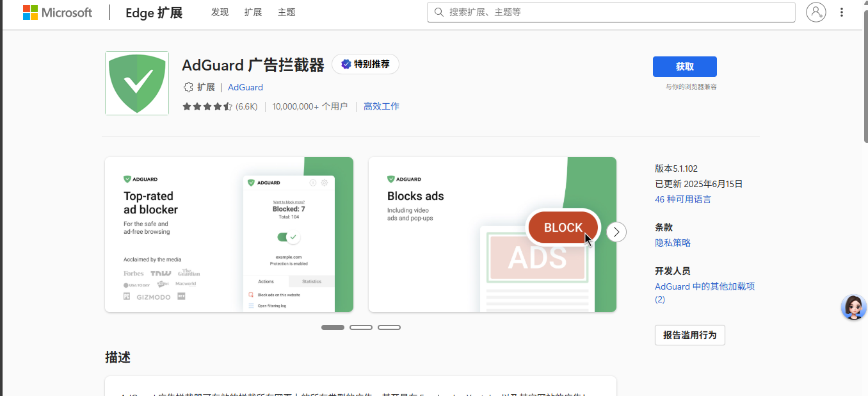Viewport: 868px width, 396px height.
Task: Click the 版本5.1.102 text
Action: coord(676,169)
